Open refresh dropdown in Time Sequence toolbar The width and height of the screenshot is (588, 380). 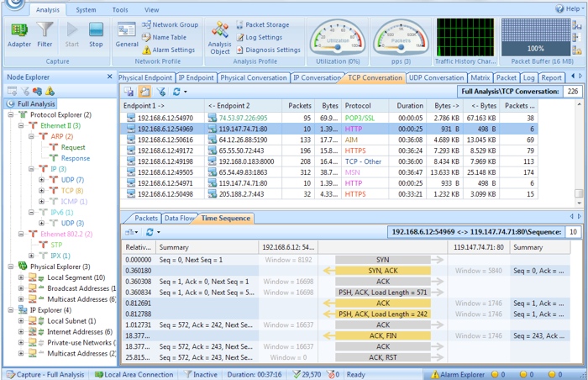pos(159,232)
